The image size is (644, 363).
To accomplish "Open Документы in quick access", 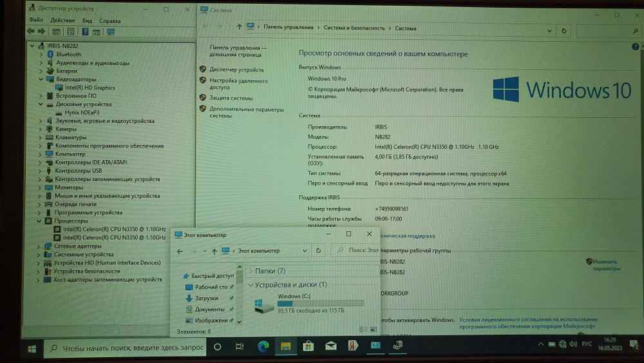I will (209, 309).
